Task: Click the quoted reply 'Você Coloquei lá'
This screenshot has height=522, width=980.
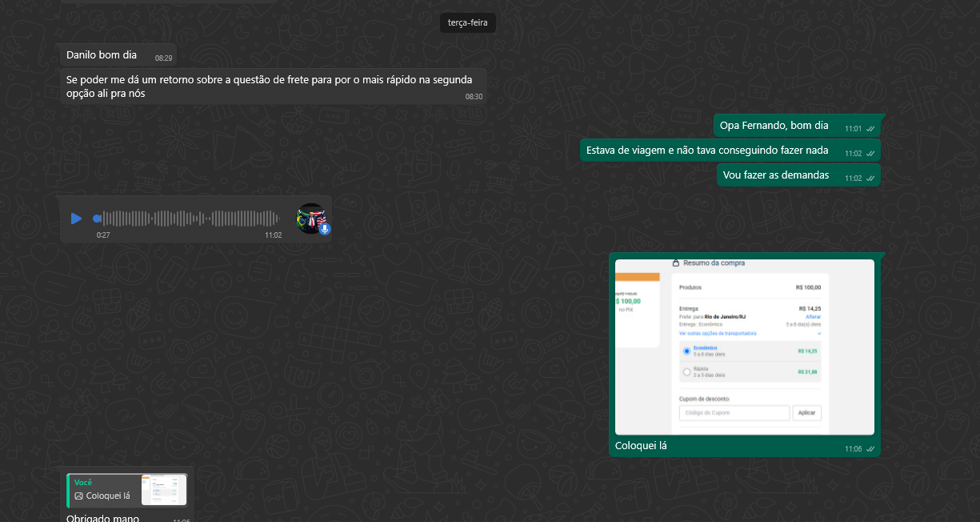Action: (127, 489)
